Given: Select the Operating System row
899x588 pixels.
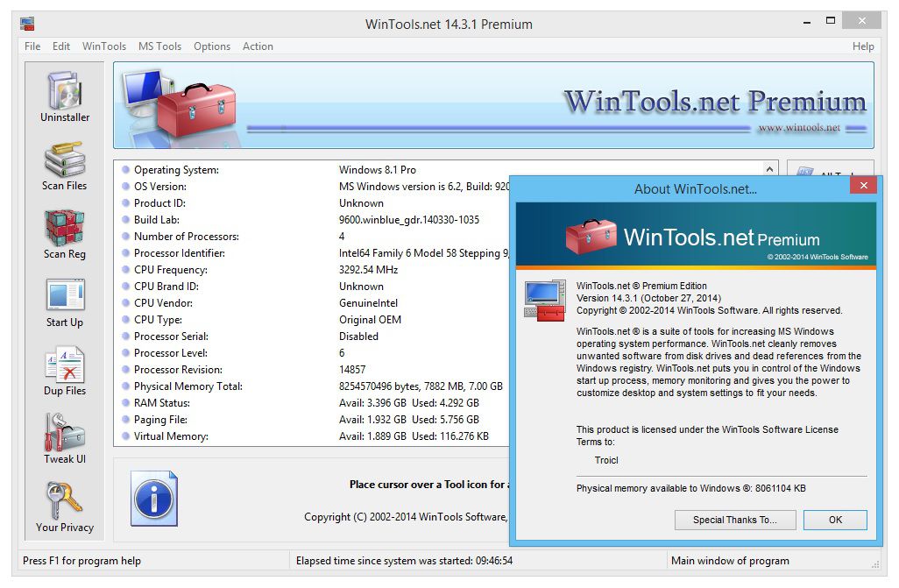Looking at the screenshot, I should click(x=176, y=170).
